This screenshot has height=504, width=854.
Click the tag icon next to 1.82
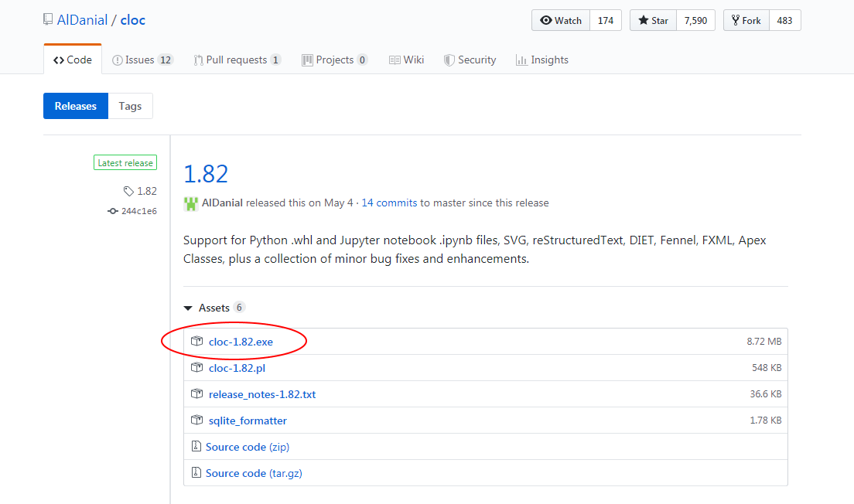tap(128, 191)
